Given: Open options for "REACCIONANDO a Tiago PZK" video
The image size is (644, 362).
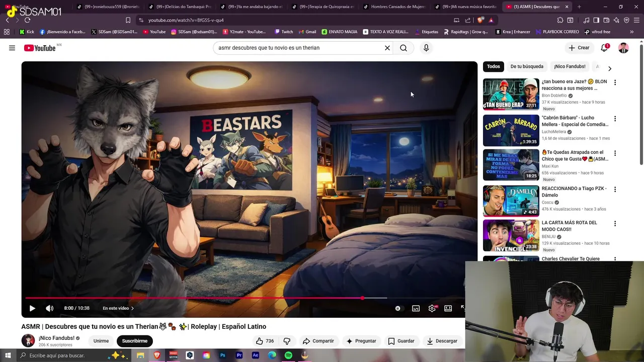Looking at the screenshot, I should pos(615,190).
